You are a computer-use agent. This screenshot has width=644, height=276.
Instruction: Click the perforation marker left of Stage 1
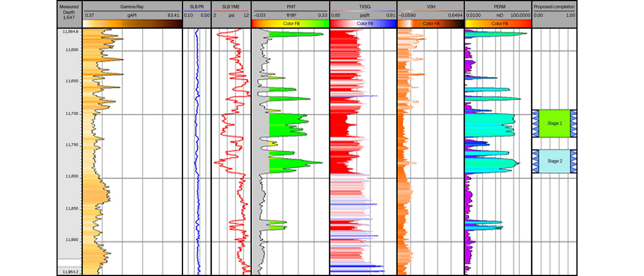[x=535, y=123]
